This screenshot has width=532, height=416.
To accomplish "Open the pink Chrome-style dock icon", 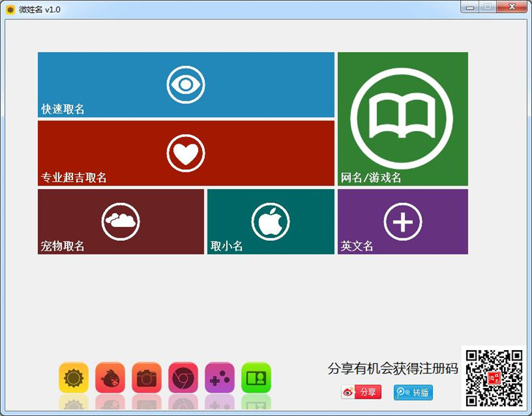I will pos(183,378).
